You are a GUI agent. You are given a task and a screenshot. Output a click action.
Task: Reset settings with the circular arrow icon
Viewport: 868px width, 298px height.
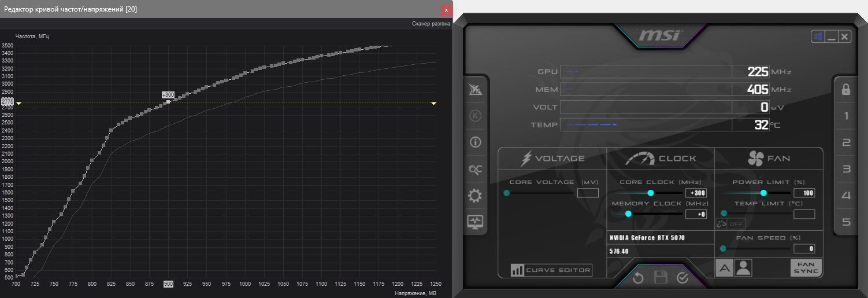638,278
